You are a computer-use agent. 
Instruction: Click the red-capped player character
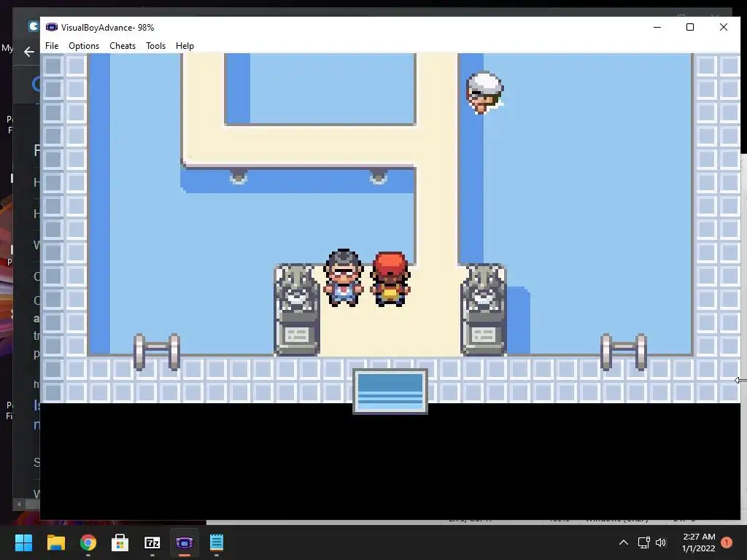click(390, 279)
